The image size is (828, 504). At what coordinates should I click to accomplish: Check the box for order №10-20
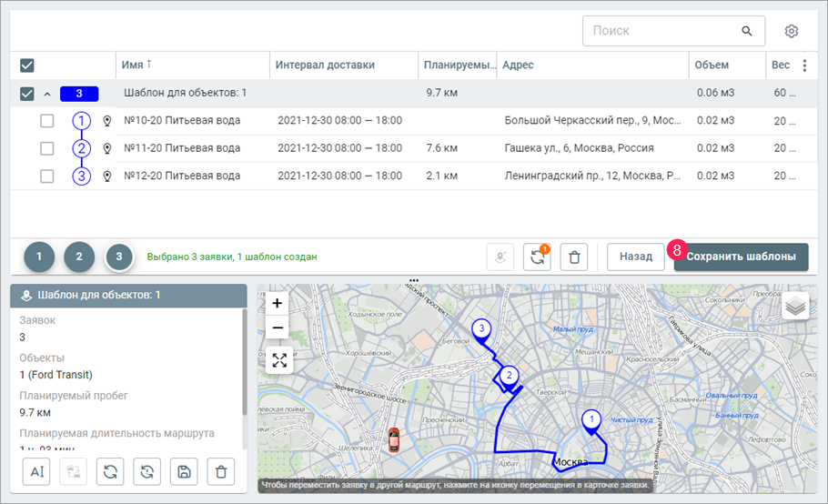[47, 121]
